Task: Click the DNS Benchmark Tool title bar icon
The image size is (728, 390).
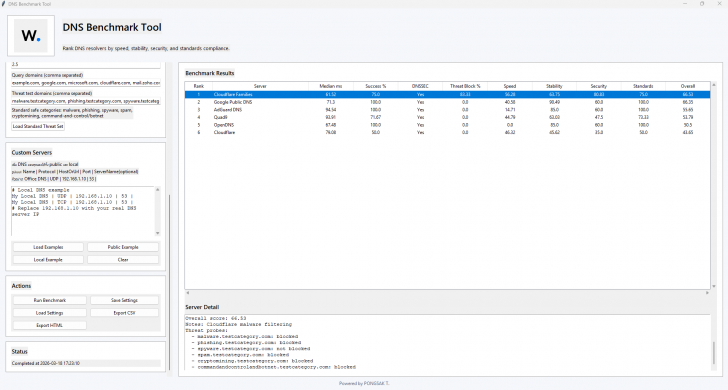Action: [x=4, y=4]
